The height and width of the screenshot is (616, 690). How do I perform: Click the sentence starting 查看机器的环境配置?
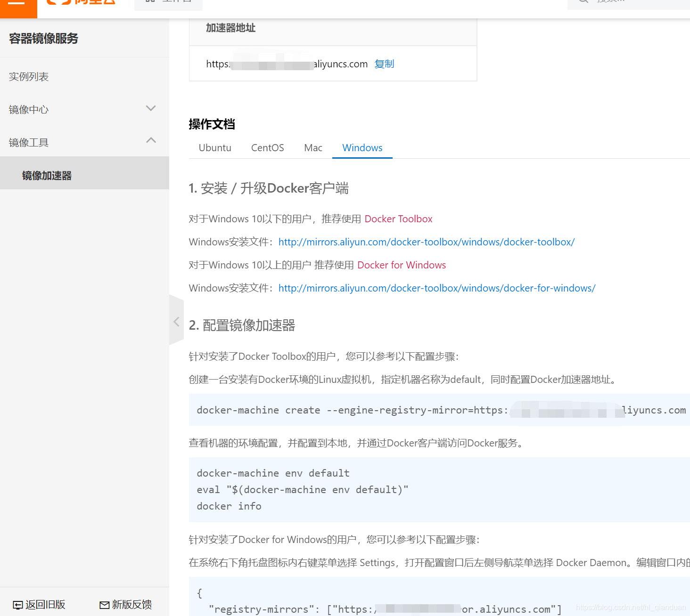pyautogui.click(x=356, y=443)
